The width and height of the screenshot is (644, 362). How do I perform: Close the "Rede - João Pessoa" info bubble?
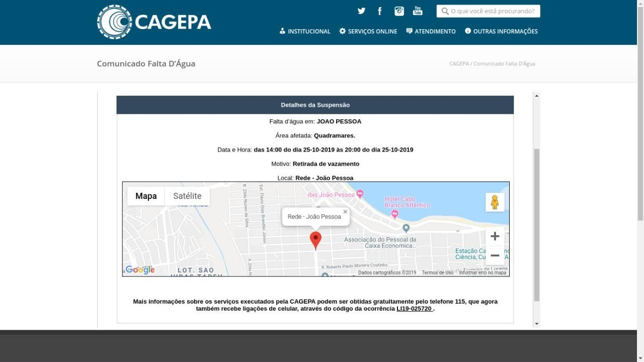pos(345,212)
